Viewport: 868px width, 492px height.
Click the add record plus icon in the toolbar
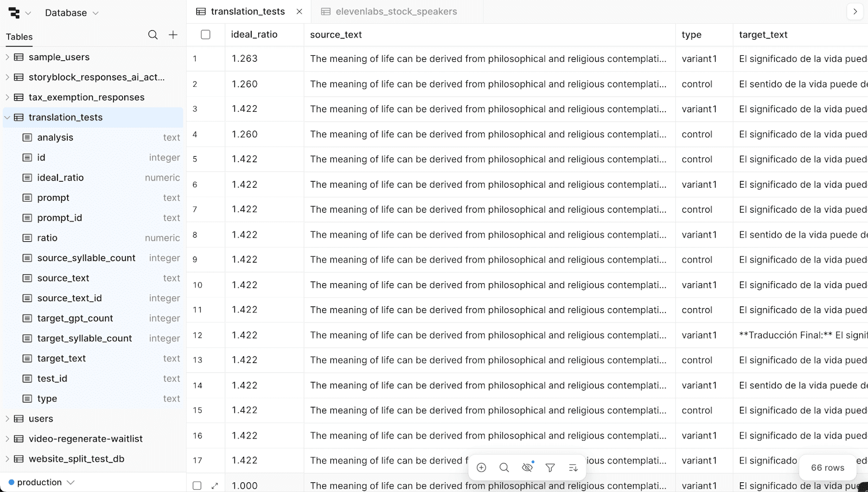pos(481,467)
